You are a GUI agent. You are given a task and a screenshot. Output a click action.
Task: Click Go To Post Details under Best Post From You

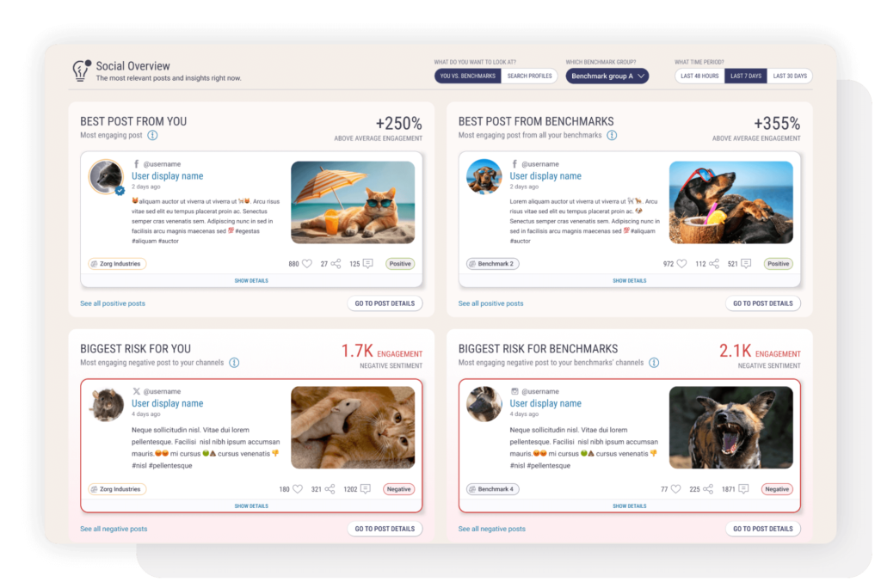pos(385,303)
